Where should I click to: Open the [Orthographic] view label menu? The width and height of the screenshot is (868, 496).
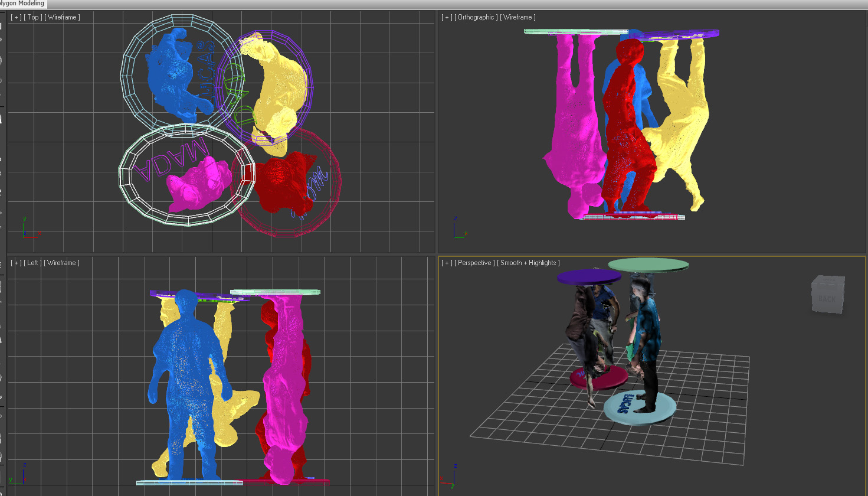pos(476,17)
